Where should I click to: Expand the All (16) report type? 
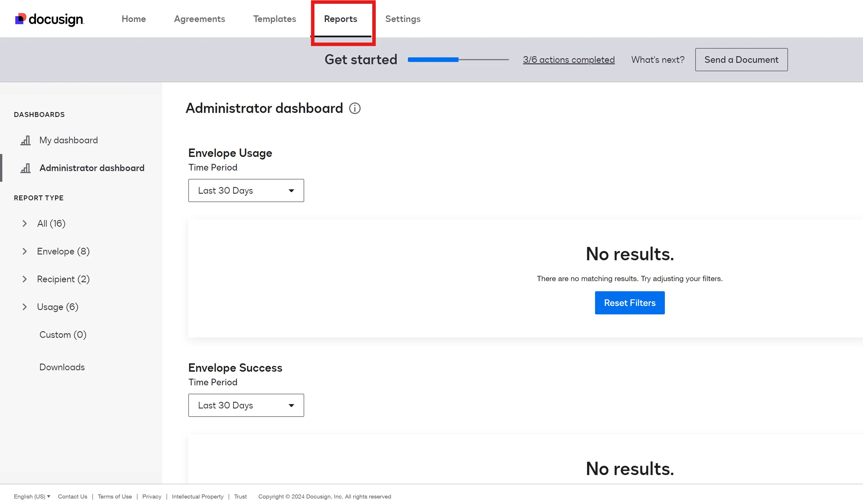point(24,223)
